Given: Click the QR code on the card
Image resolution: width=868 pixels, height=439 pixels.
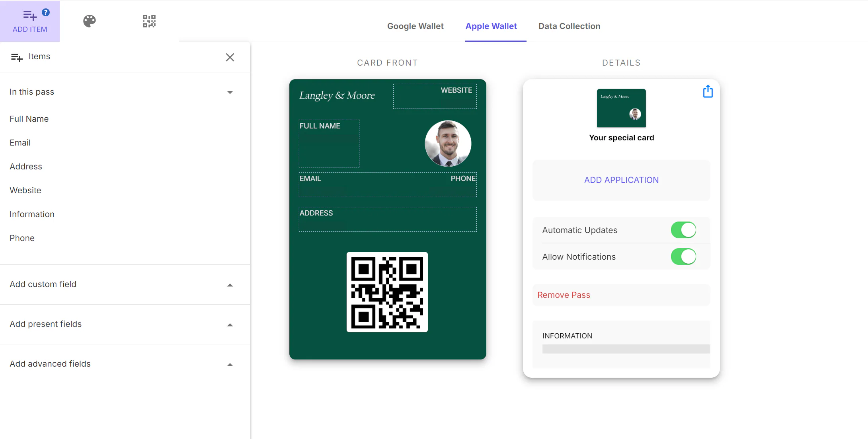Looking at the screenshot, I should (387, 292).
